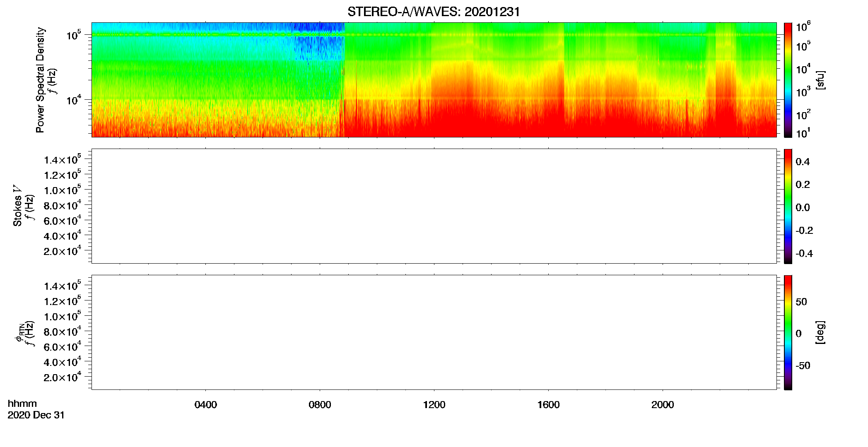This screenshot has height=447, width=868.
Task: Click the "-0.2" Stokes colorbar tick label
Action: click(x=804, y=231)
